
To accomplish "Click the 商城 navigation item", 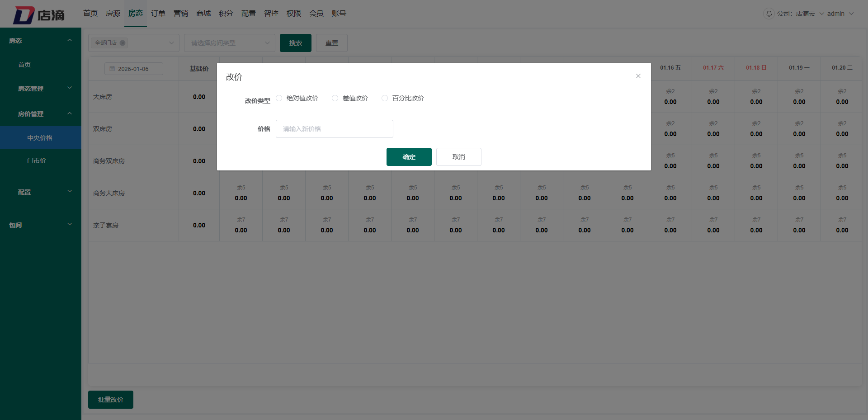I will click(x=203, y=14).
